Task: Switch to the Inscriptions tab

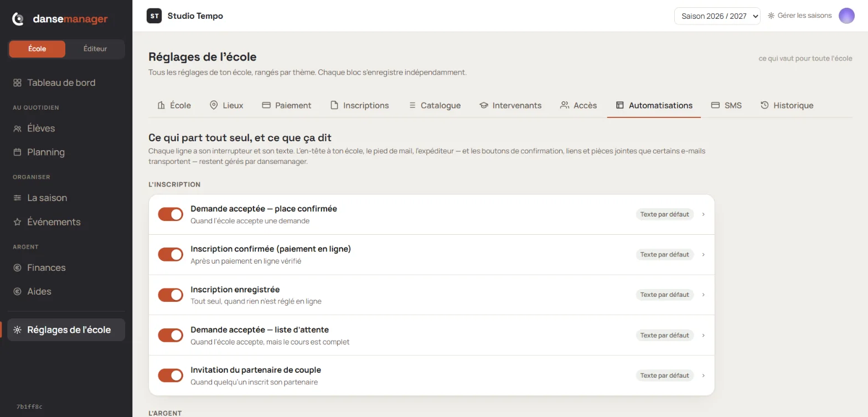Action: tap(359, 105)
